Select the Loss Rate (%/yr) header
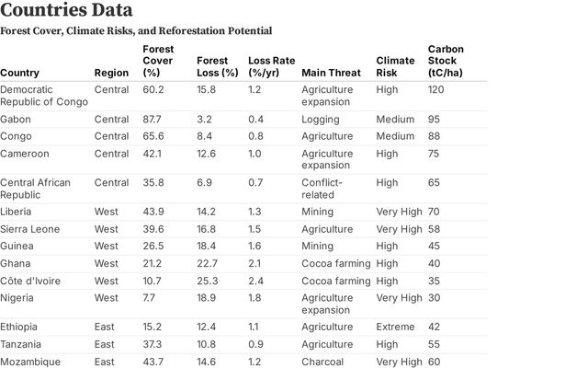Screen dimensions: 588x368 (x=267, y=66)
